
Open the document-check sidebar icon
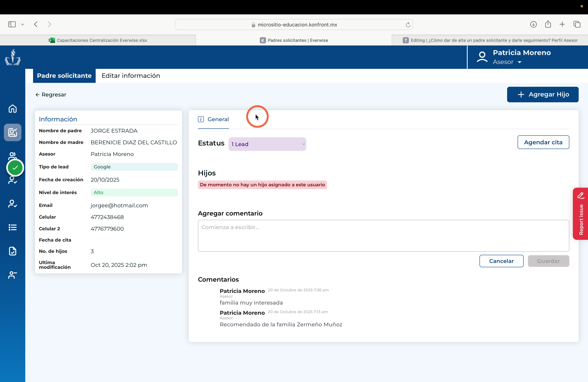pyautogui.click(x=13, y=251)
